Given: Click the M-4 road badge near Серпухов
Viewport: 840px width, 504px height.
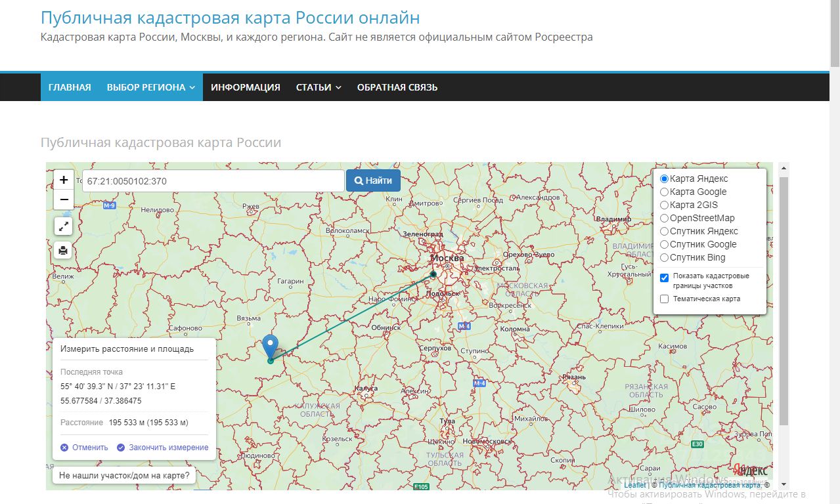Looking at the screenshot, I should coord(464,326).
